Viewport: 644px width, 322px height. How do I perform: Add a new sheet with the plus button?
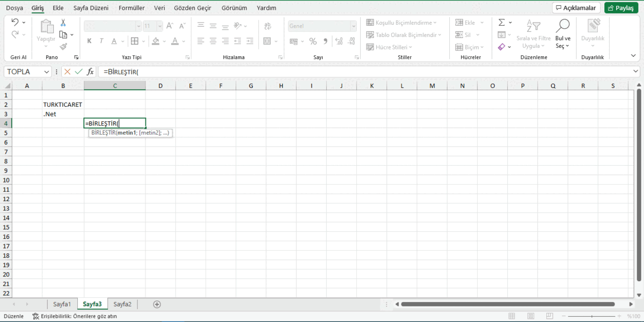157,304
